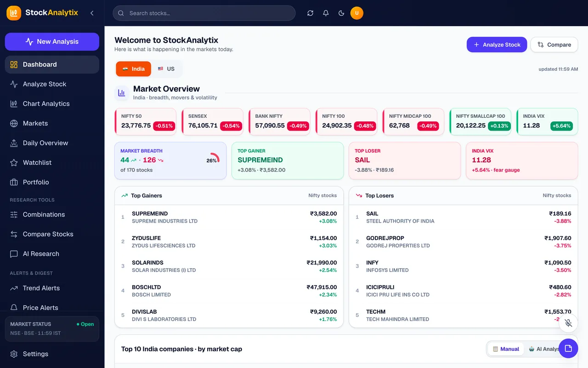Image resolution: width=588 pixels, height=368 pixels.
Task: Switch to the India market tab
Action: 133,69
